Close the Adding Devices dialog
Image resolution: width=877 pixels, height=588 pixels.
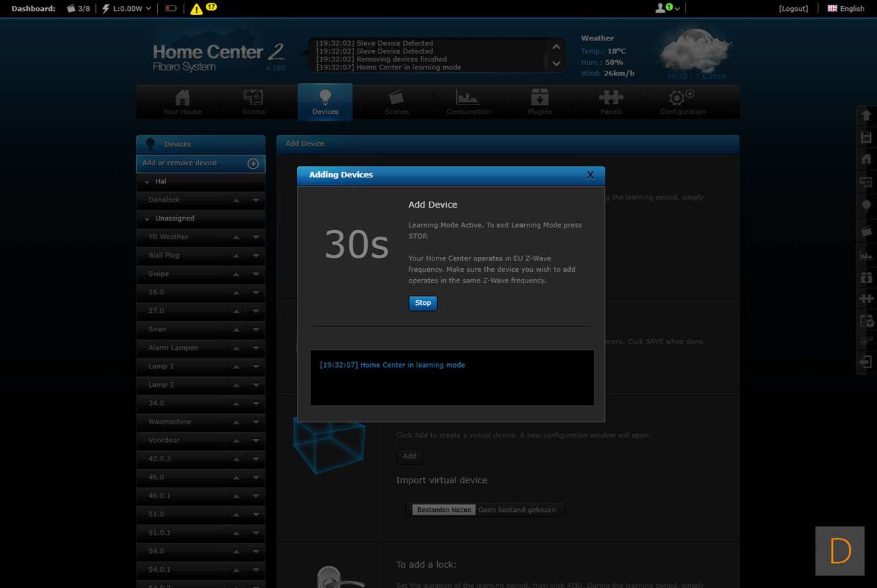[590, 175]
